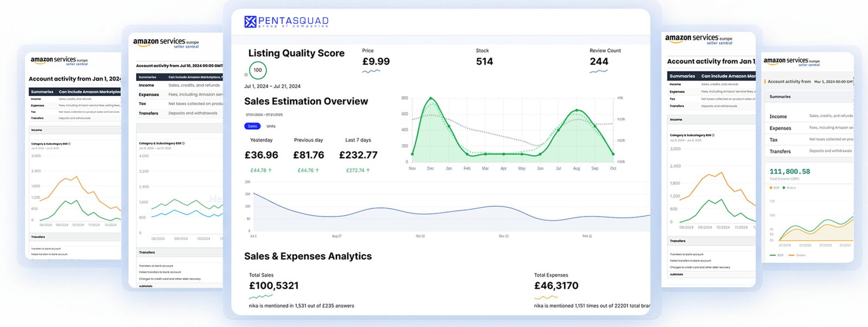This screenshot has width=868, height=327.
Task: Click the Dec peak data point on the green chart
Action: (x=431, y=98)
